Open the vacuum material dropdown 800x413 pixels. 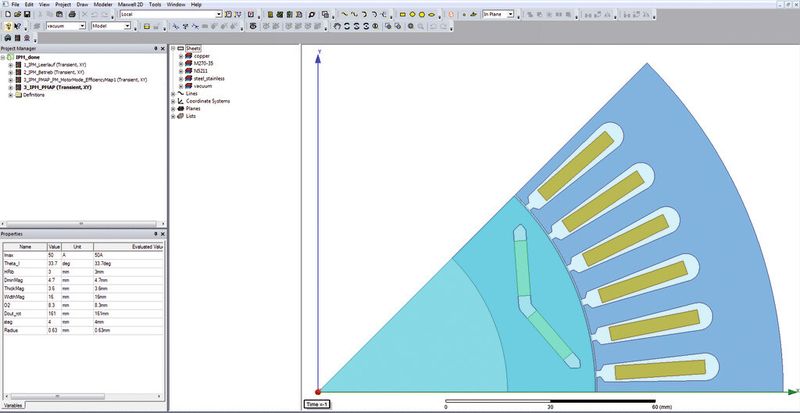(82, 27)
